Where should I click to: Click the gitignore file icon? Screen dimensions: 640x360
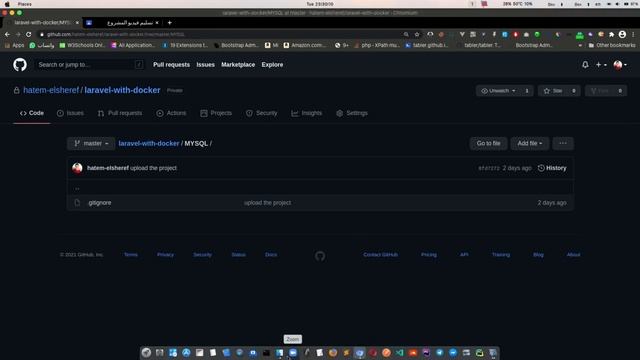pos(77,202)
